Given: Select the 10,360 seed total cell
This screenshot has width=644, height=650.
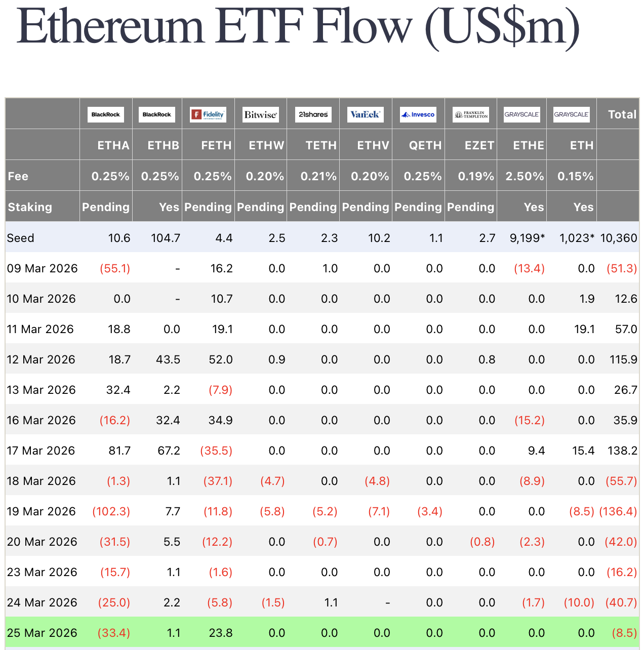Looking at the screenshot, I should click(x=619, y=238).
